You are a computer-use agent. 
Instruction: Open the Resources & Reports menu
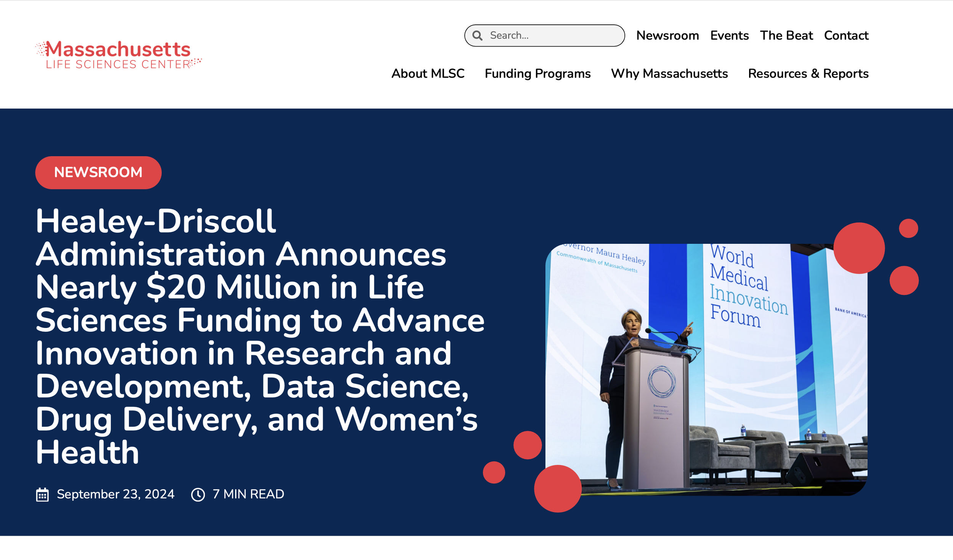808,74
